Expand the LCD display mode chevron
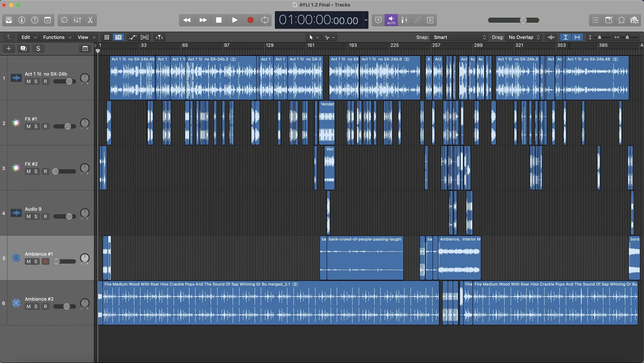Screen dimensions: 644x363 [x=366, y=20]
